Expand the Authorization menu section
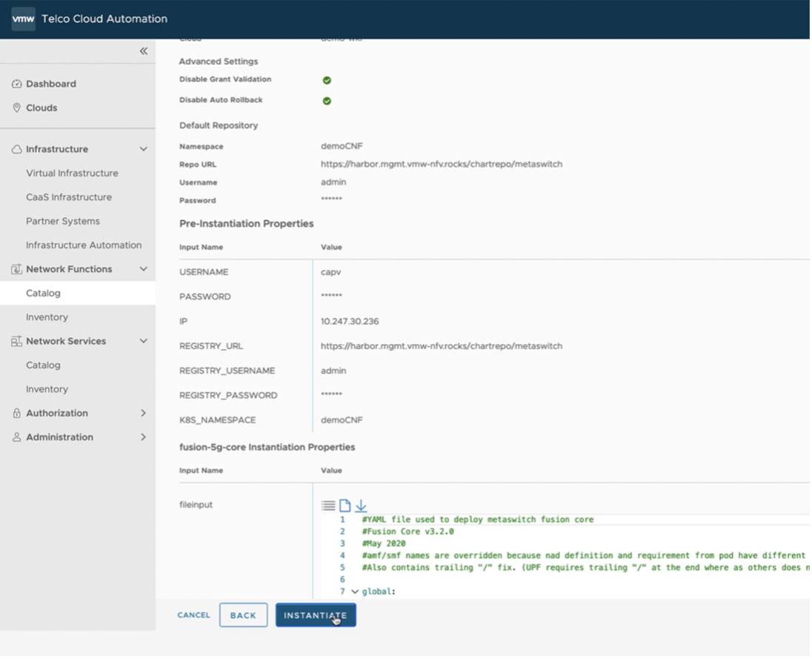812x659 pixels. pyautogui.click(x=144, y=413)
